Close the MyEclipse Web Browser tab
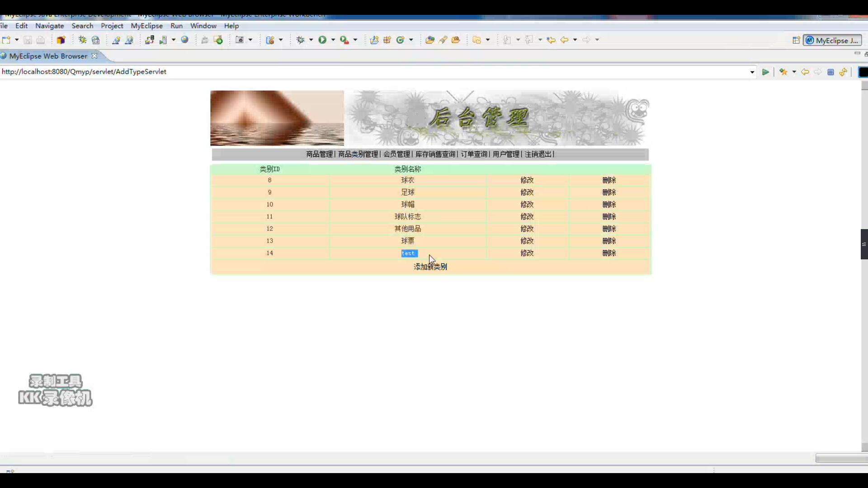This screenshot has width=868, height=488. pyautogui.click(x=94, y=56)
